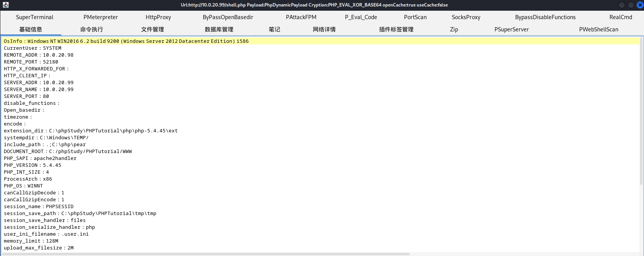Open the PWebShellScan tab
This screenshot has height=256, width=644.
click(x=598, y=29)
